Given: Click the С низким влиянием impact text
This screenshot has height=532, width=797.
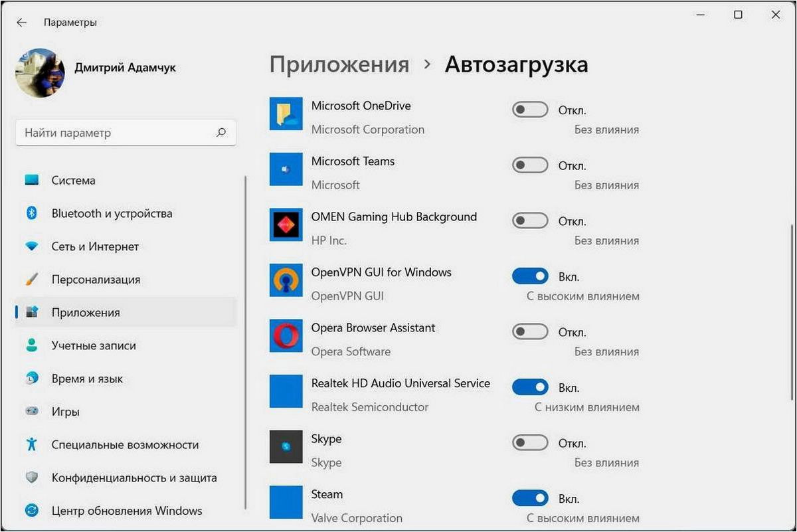Looking at the screenshot, I should [587, 407].
